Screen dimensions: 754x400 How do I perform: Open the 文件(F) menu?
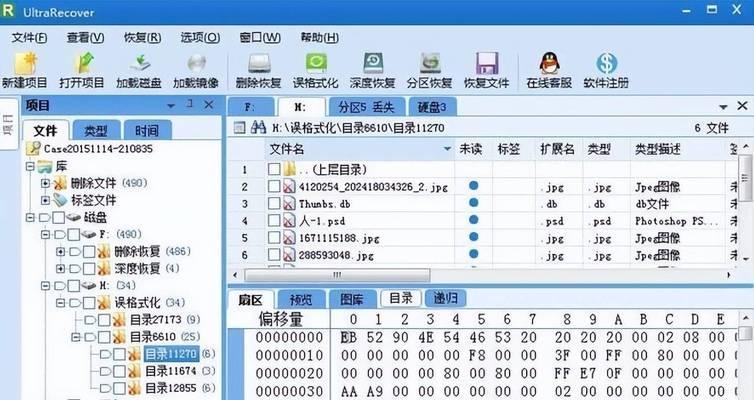coord(29,38)
